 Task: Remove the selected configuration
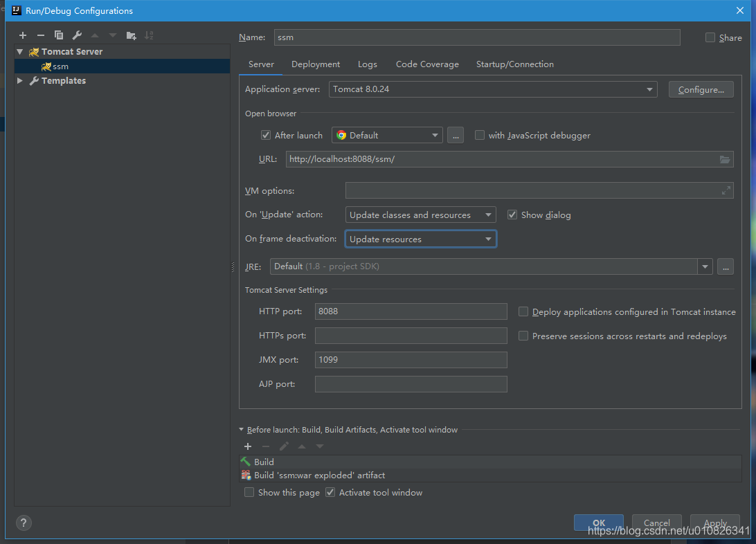click(x=40, y=35)
